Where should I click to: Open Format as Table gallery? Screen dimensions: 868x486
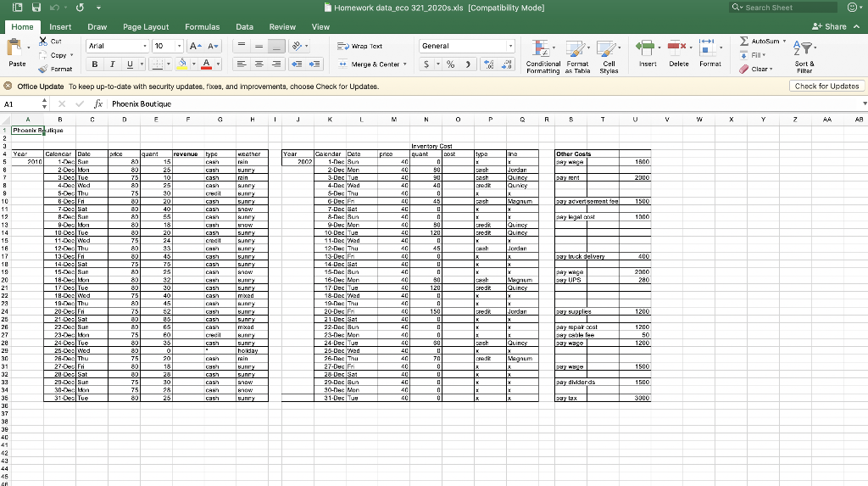click(x=577, y=57)
